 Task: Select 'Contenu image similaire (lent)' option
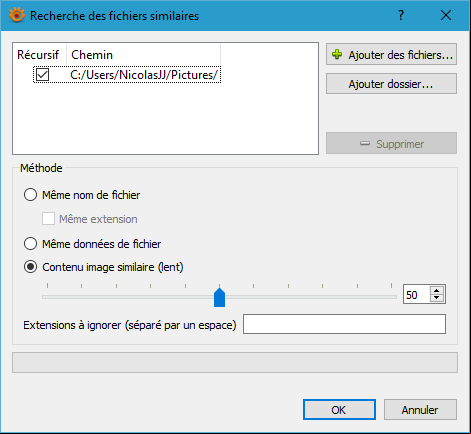point(30,267)
